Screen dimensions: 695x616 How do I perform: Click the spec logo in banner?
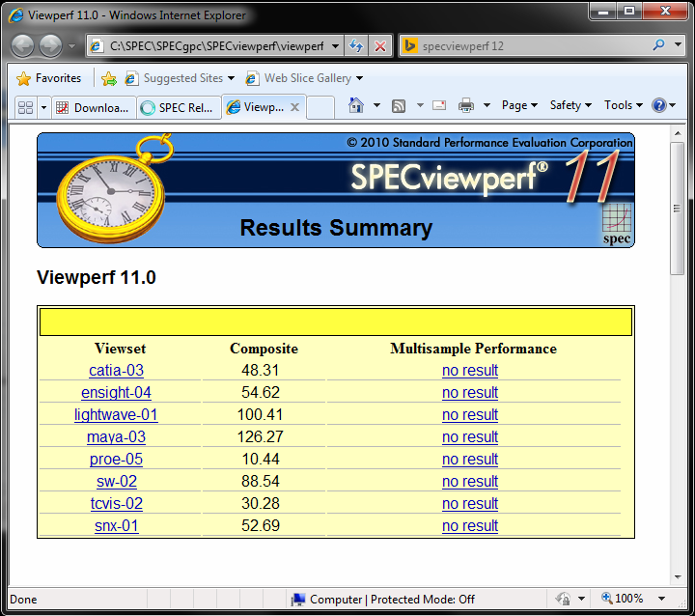617,224
